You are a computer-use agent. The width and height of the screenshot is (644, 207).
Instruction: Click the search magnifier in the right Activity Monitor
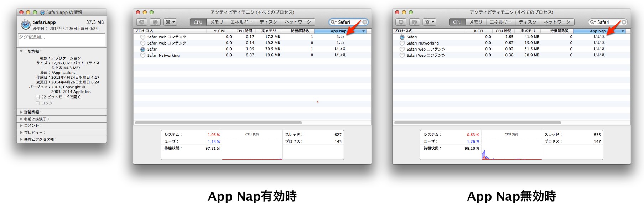tap(593, 22)
